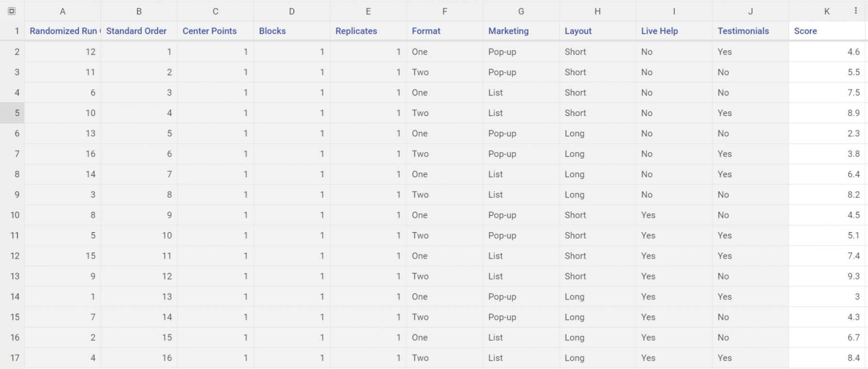
Task: Click the column K header letter
Action: (x=826, y=11)
